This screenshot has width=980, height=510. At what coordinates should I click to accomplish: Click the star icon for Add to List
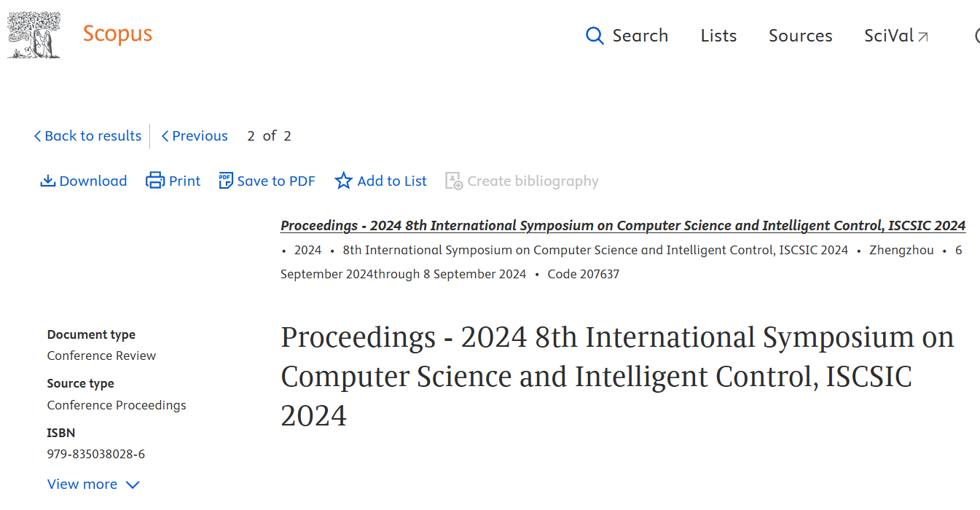tap(343, 181)
